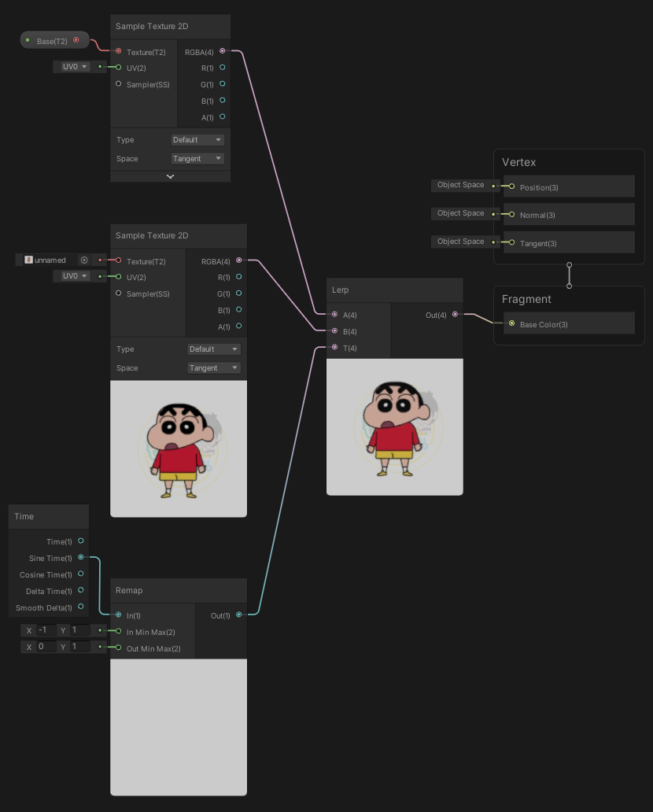Open Type dropdown on Base-connected Sample Texture 2D

pos(197,140)
